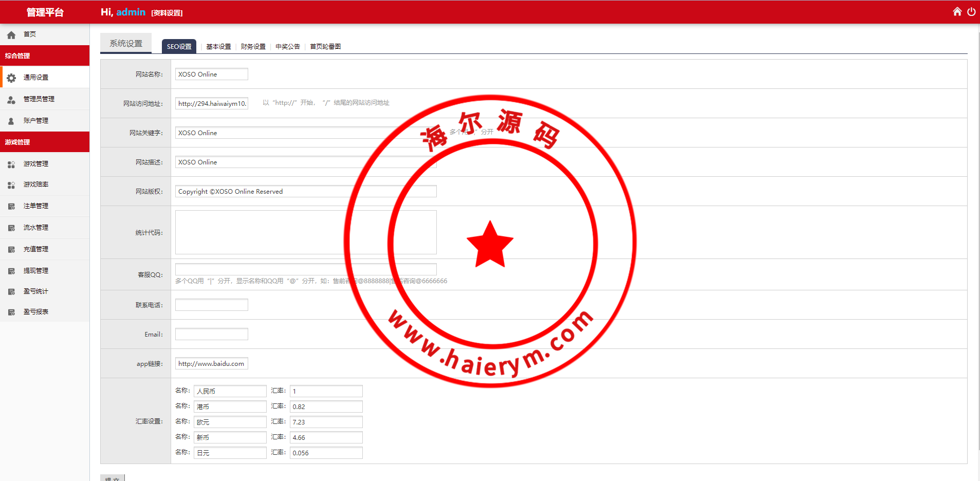Image resolution: width=980 pixels, height=481 pixels.
Task: Open the 中奖公告 tab
Action: (287, 46)
